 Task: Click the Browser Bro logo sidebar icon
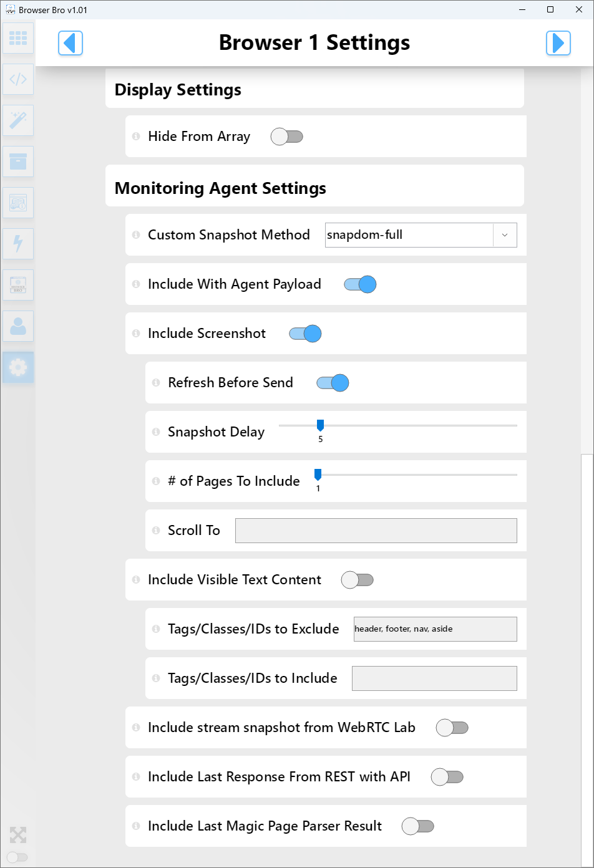click(x=18, y=285)
